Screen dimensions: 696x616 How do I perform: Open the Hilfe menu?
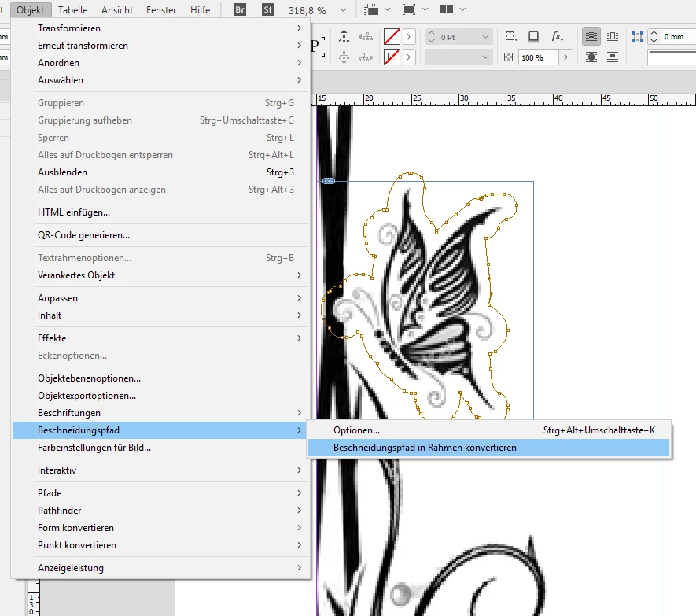coord(201,9)
